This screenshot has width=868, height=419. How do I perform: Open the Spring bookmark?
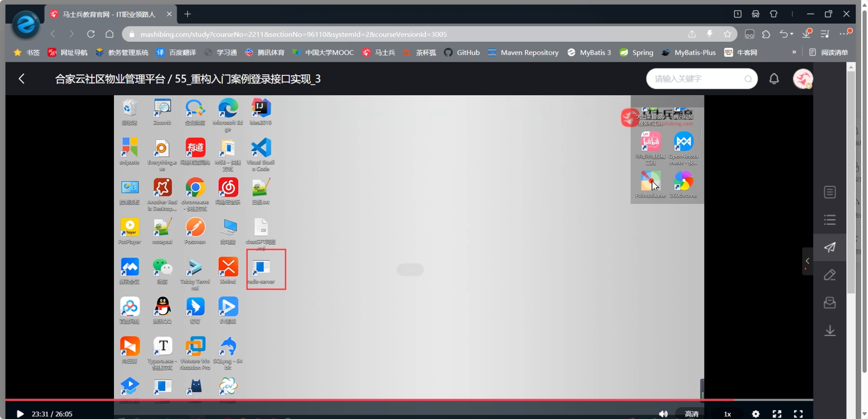pos(636,52)
